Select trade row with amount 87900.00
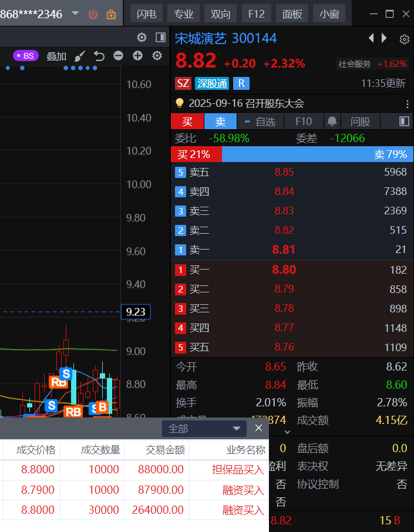The image size is (414, 532). [x=134, y=490]
